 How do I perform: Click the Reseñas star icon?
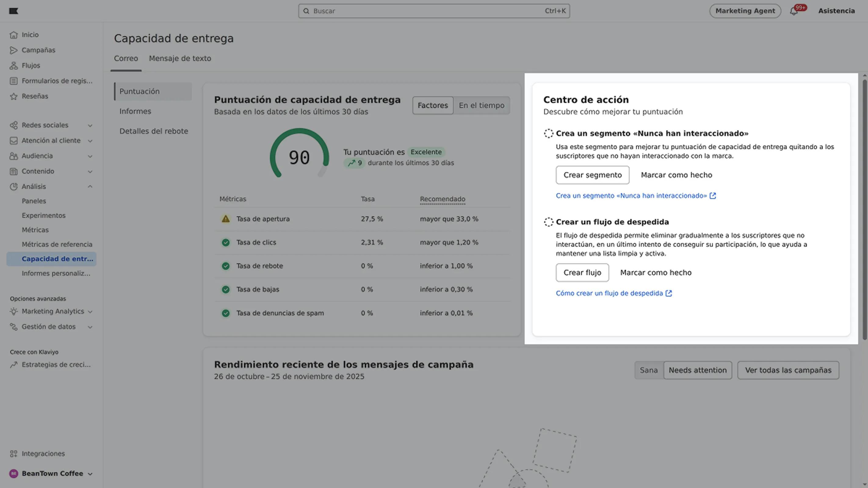click(x=13, y=96)
